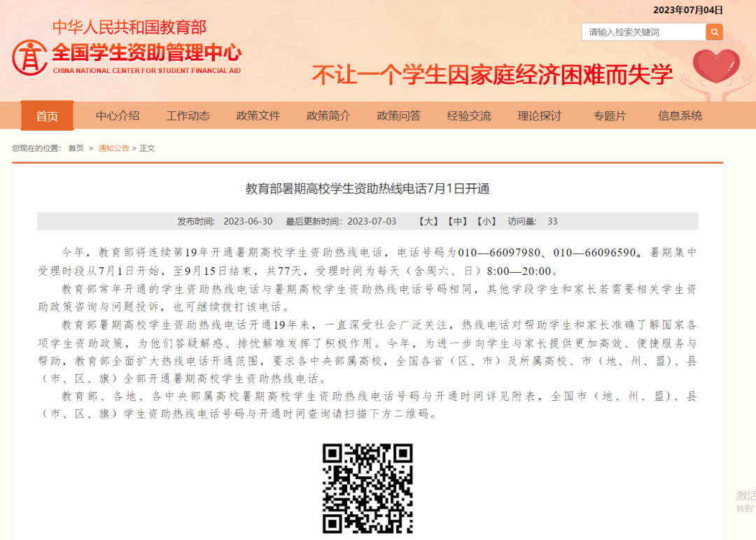Screen dimensions: 756x540
Task: Navigate to 政策问答 page
Action: coord(399,116)
